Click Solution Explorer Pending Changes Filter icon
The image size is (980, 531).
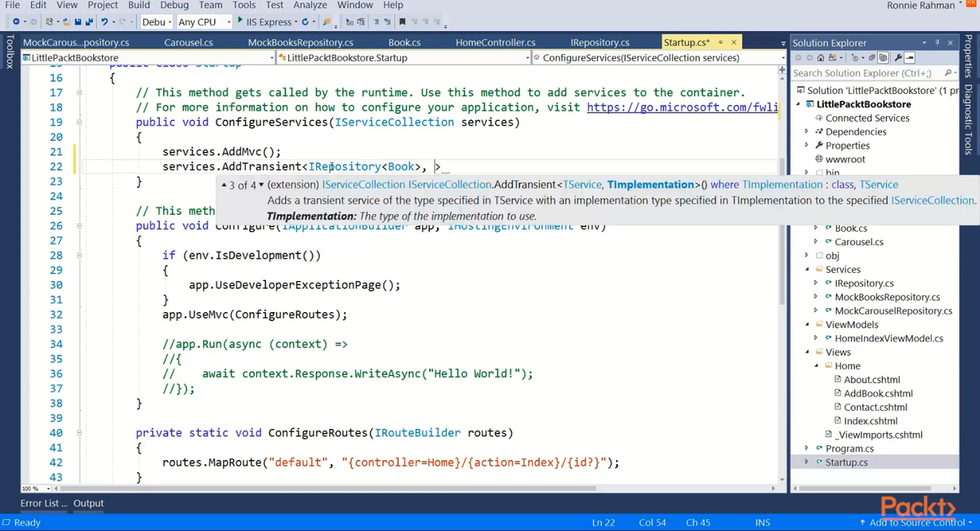tap(855, 58)
